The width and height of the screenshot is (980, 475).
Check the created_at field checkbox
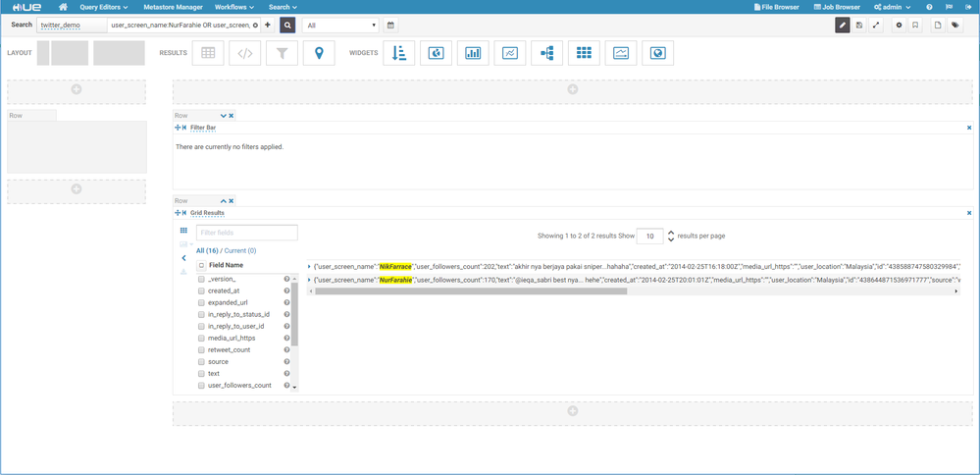(201, 291)
